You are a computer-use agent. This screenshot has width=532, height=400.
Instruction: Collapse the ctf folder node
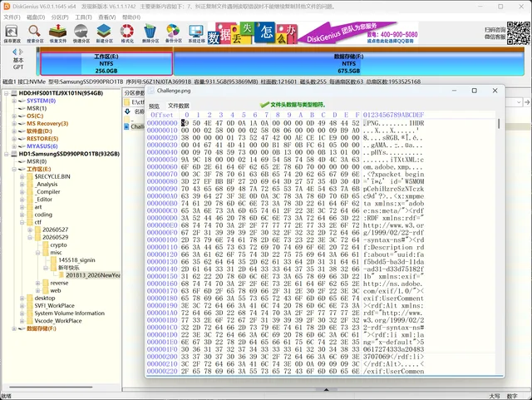pyautogui.click(x=22, y=222)
